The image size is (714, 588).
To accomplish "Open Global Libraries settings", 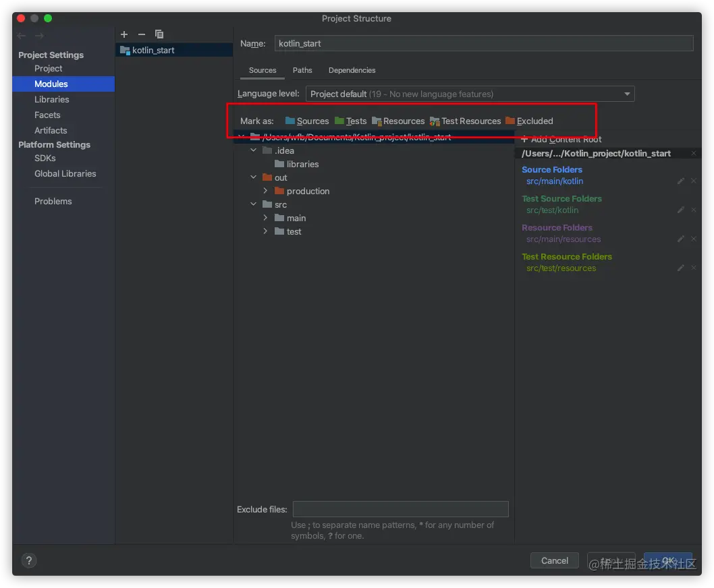I will (x=65, y=173).
